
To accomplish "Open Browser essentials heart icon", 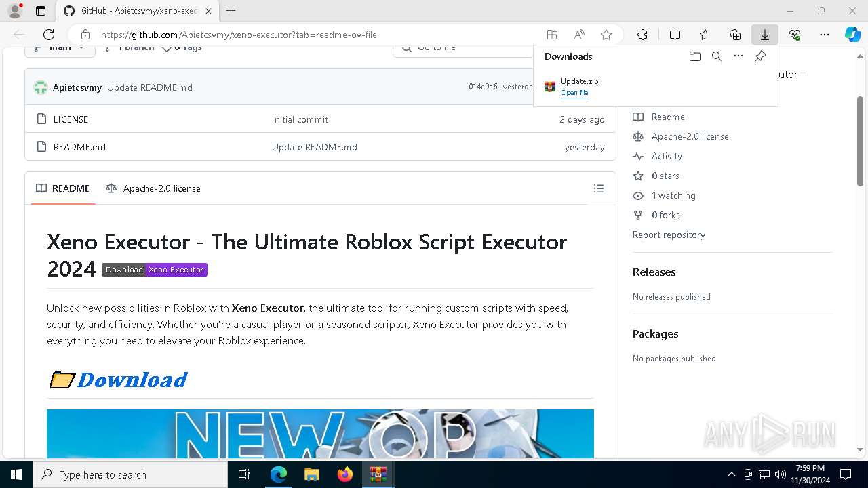I will tap(795, 35).
